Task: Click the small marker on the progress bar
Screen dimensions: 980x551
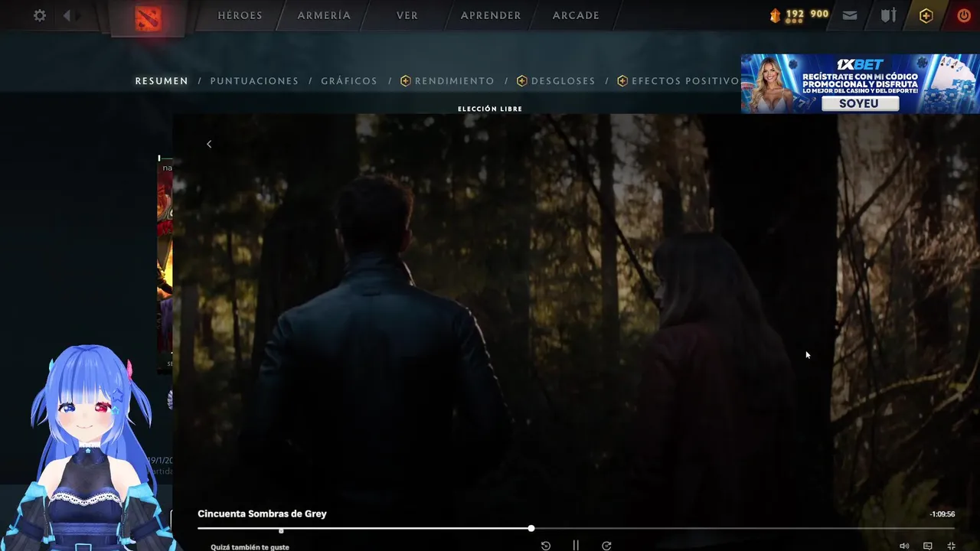Action: pyautogui.click(x=281, y=530)
